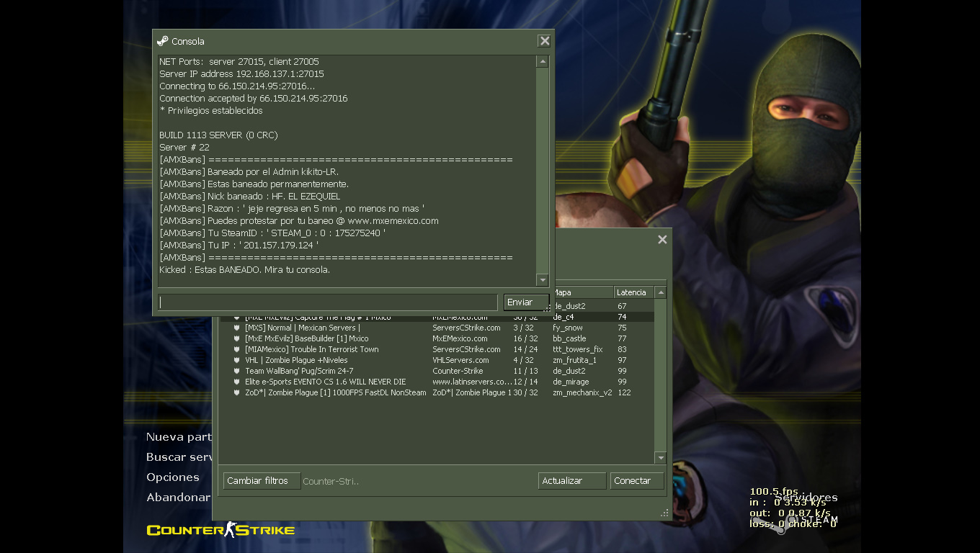This screenshot has width=980, height=553.
Task: Send the console command with Enviar
Action: tap(526, 302)
